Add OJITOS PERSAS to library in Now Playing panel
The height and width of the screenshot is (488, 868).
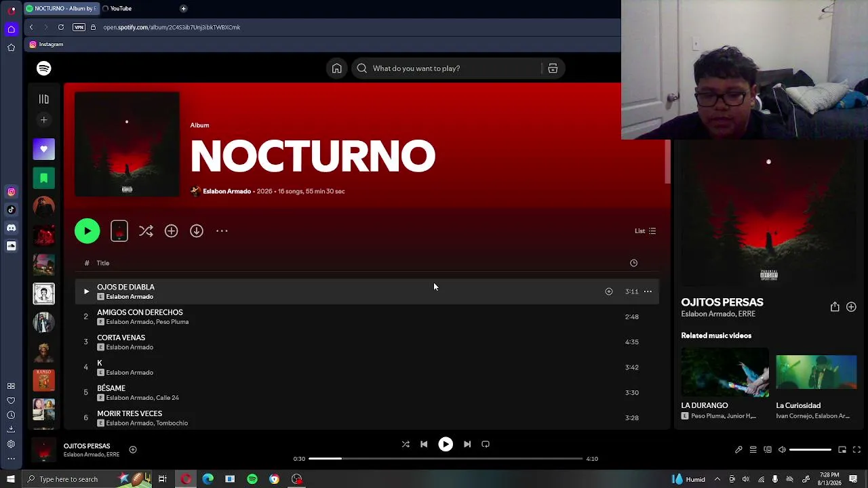click(851, 307)
